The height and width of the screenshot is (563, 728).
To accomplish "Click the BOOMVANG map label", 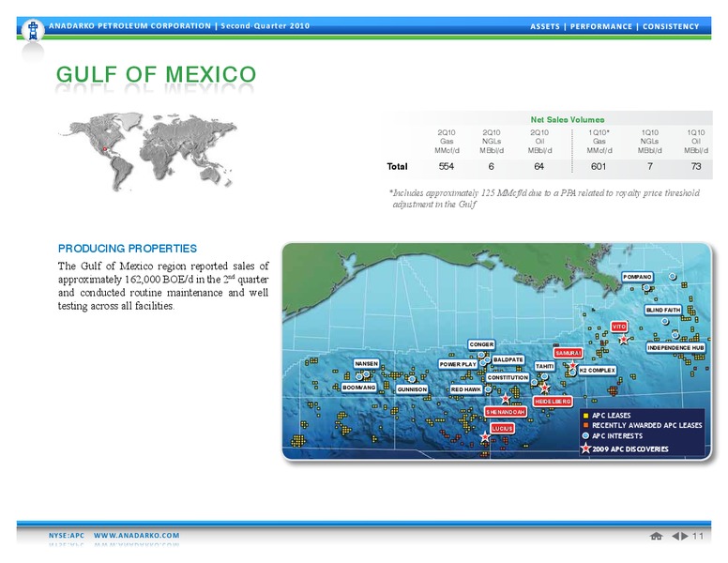I will [x=359, y=388].
